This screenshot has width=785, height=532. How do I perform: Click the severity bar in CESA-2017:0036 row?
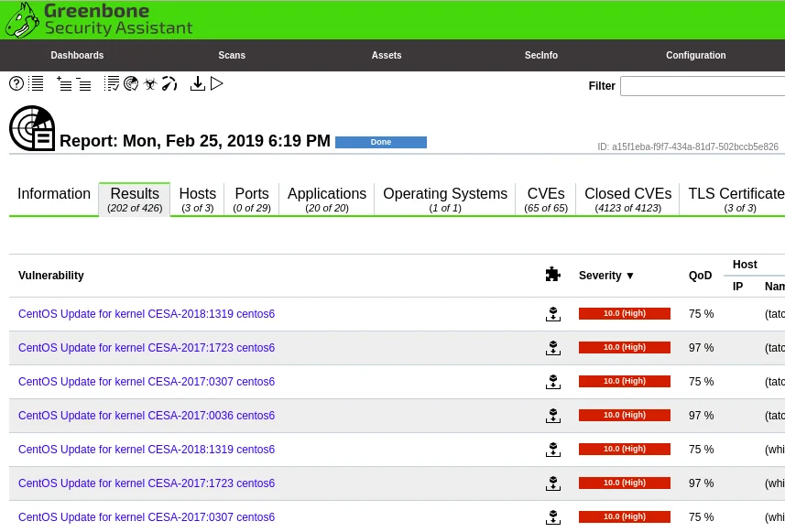click(625, 416)
